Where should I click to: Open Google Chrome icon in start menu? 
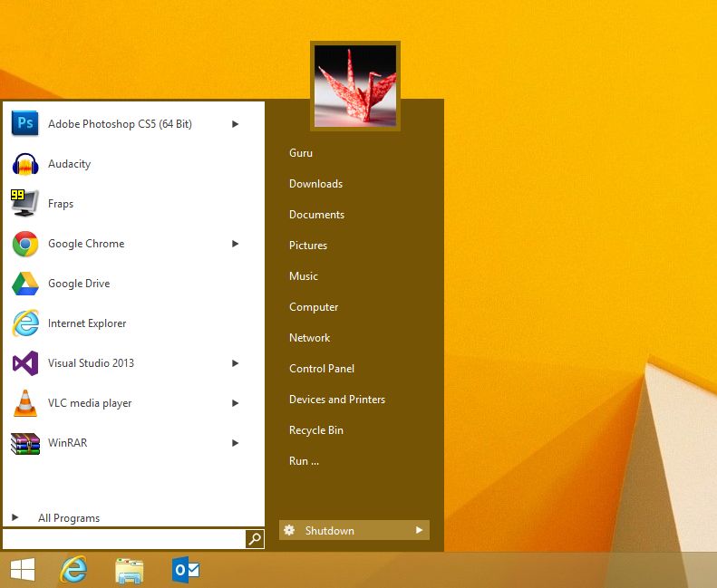pos(24,244)
